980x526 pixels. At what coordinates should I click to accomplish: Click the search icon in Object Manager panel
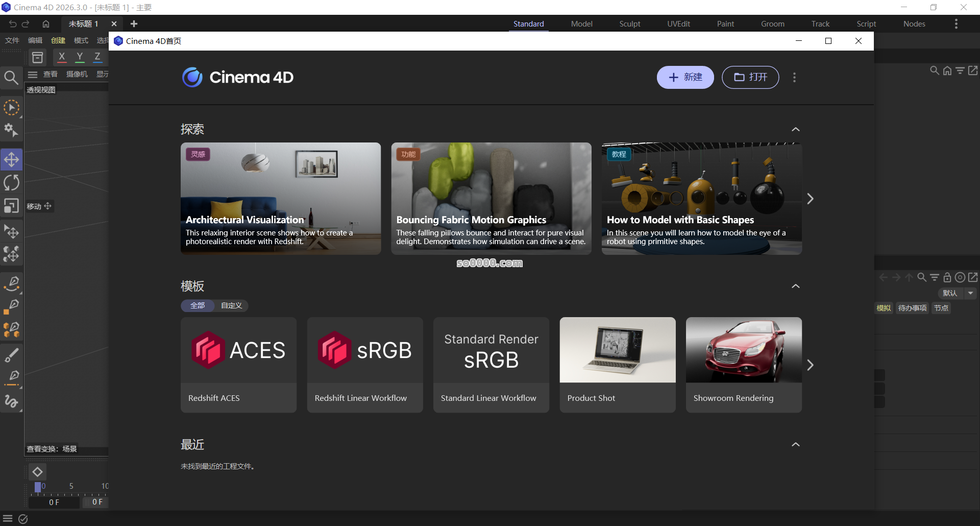pos(934,70)
